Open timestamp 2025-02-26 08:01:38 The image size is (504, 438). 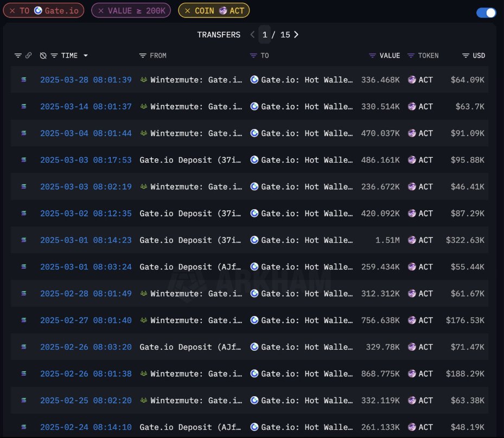click(86, 373)
